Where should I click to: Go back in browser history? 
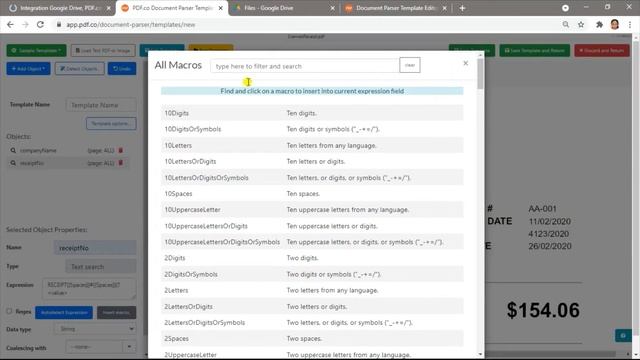click(11, 24)
